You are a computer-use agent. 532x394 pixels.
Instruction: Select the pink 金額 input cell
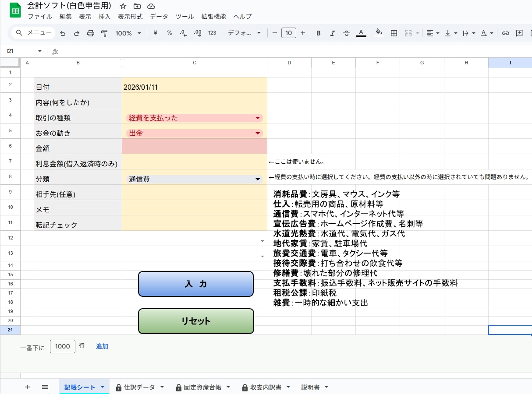[195, 147]
